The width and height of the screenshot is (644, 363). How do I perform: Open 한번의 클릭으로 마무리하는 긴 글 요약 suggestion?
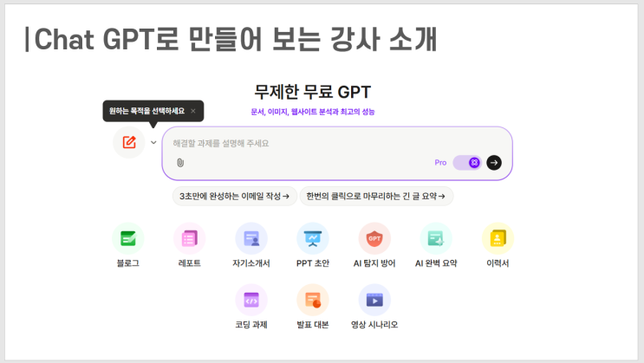[x=376, y=197]
